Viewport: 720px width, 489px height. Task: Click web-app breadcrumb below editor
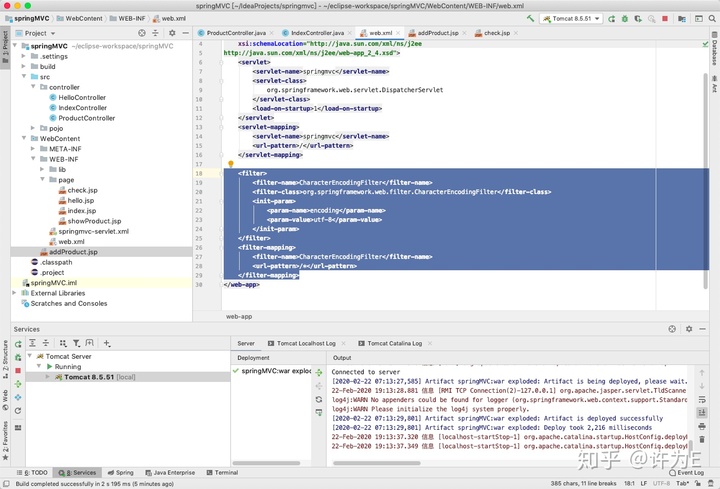[239, 316]
